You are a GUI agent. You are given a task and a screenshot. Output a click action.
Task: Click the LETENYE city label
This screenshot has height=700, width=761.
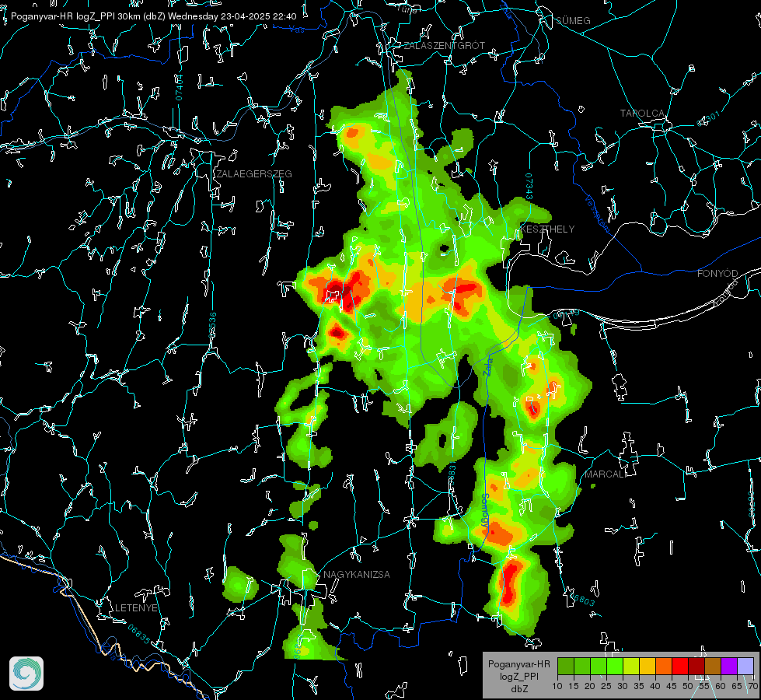tap(136, 607)
